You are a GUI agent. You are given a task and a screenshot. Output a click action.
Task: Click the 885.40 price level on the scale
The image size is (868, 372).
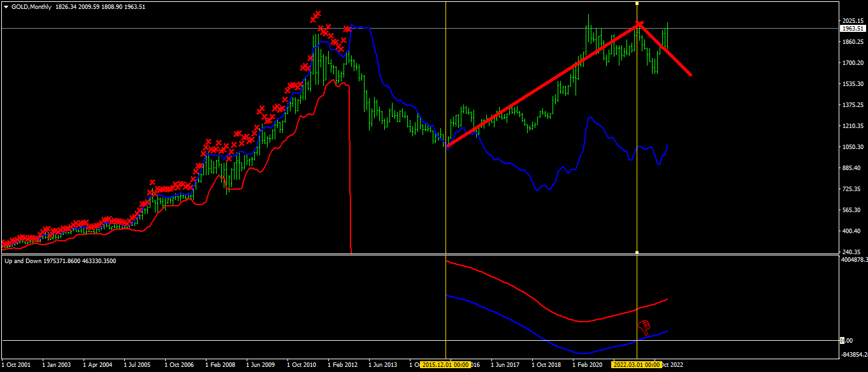851,168
